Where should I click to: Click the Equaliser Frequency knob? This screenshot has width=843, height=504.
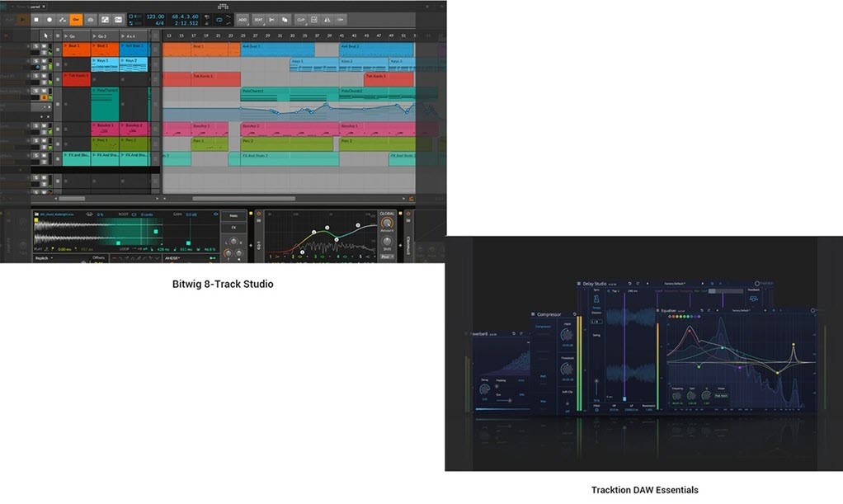(x=677, y=396)
